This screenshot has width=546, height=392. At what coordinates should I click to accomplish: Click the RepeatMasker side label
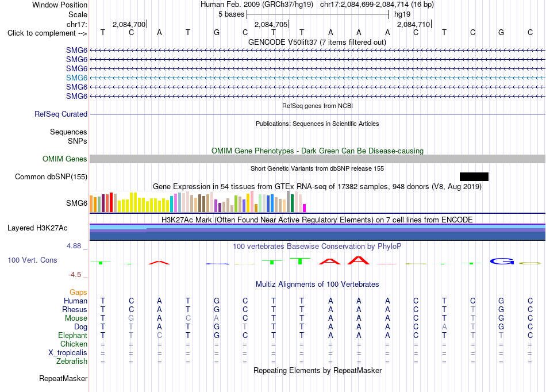tap(63, 378)
